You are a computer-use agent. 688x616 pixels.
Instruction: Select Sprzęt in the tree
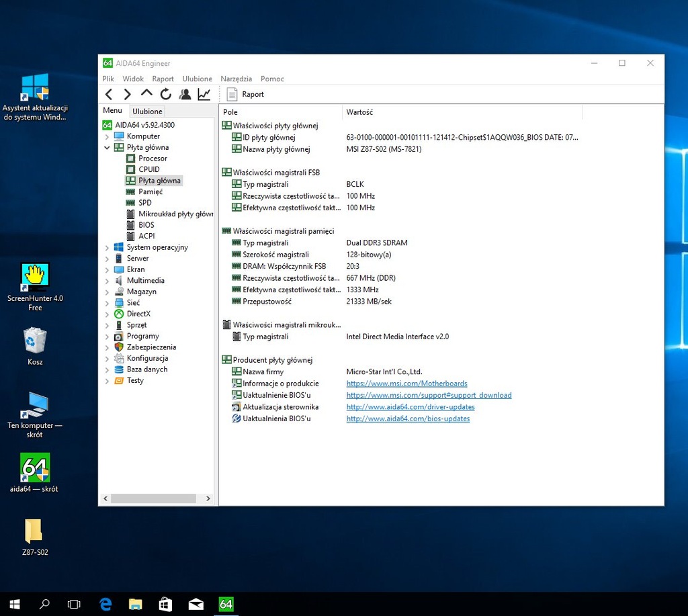tap(137, 325)
